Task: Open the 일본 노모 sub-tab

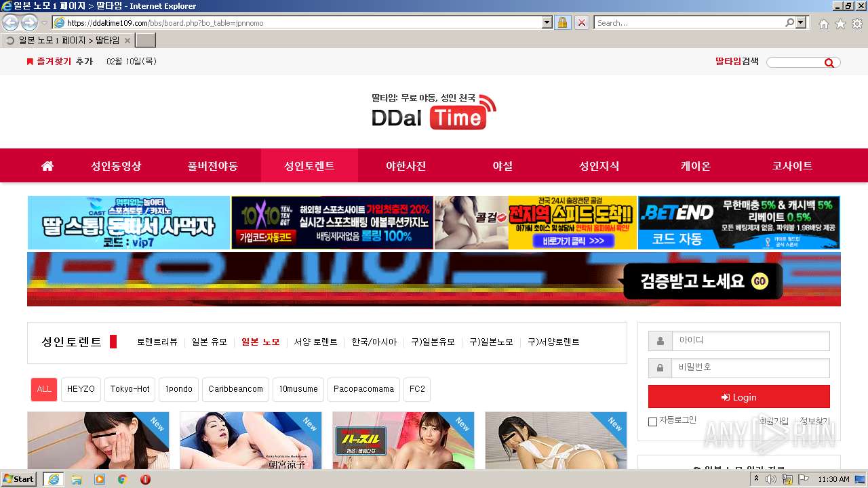Action: click(x=260, y=342)
